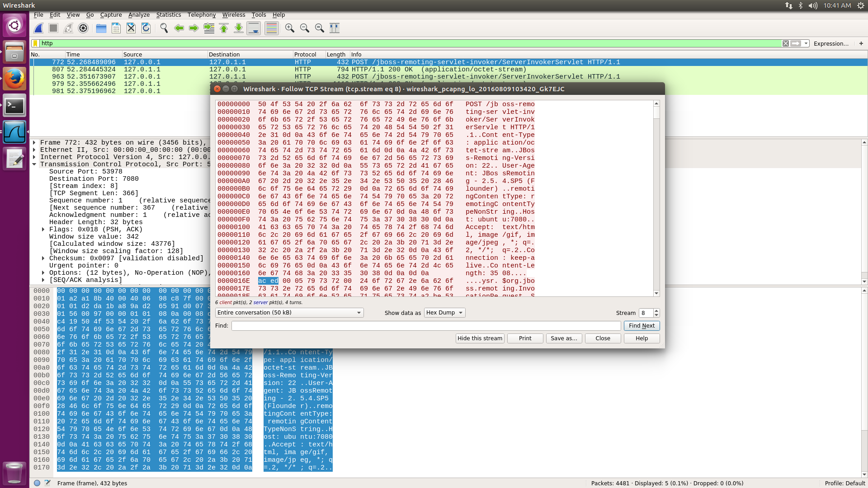Go forward in packet history
This screenshot has width=868, height=488.
[194, 28]
